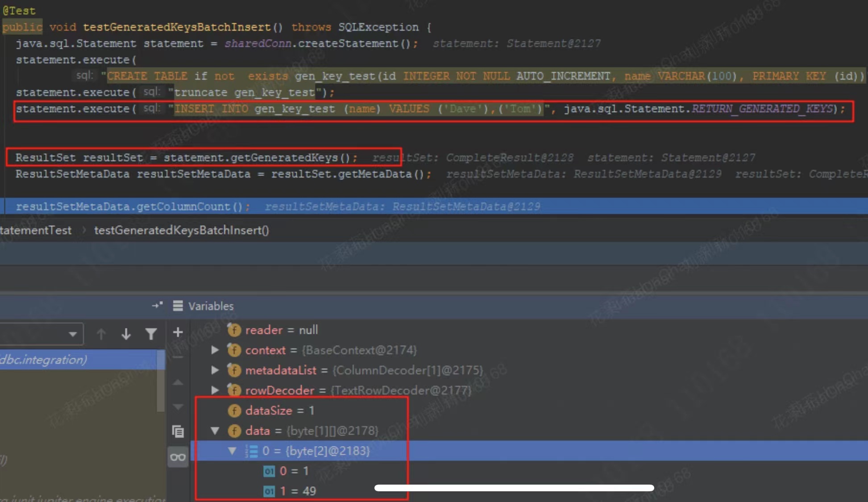The height and width of the screenshot is (502, 868).
Task: Toggle the show watches glasses button
Action: pos(178,457)
